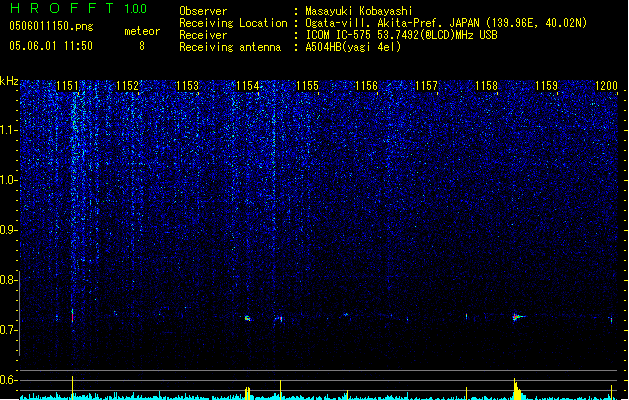Screen dimensions: 629x400
Task: Click the 1152 time label
Action: pyautogui.click(x=127, y=86)
